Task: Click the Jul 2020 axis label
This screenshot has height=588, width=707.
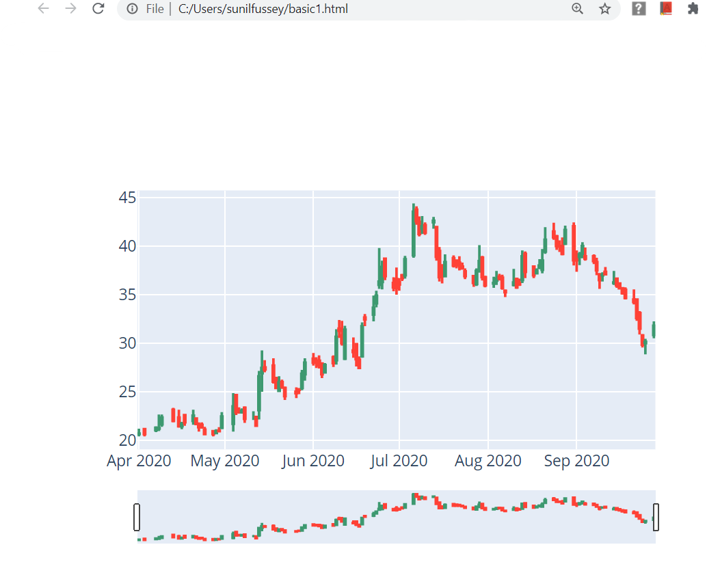Action: [x=399, y=461]
